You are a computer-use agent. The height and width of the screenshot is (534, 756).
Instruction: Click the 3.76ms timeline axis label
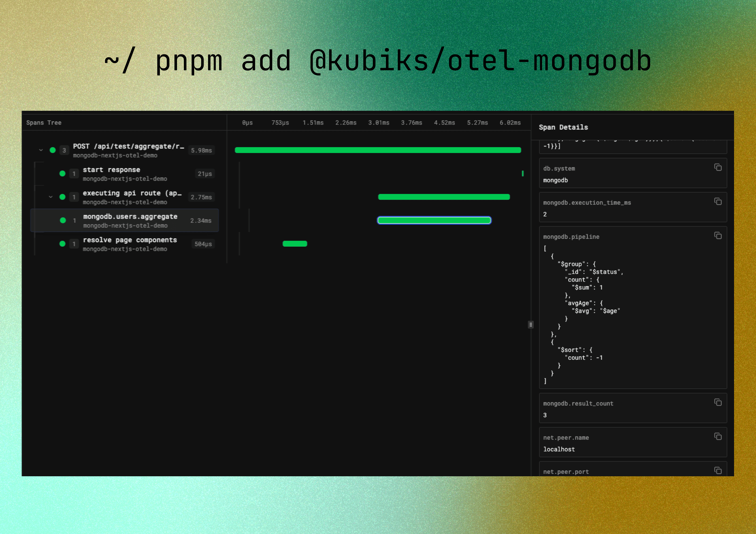coord(412,123)
